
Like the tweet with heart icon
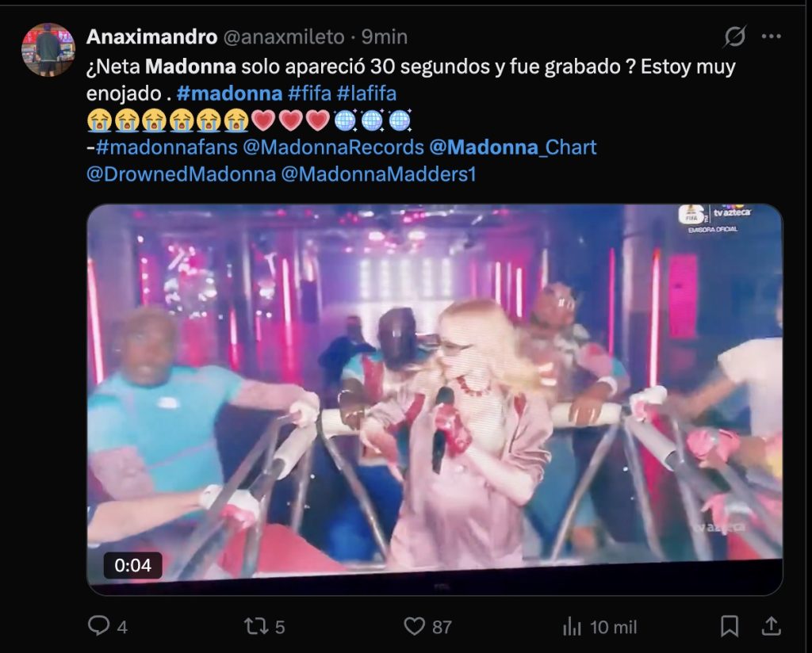[414, 627]
